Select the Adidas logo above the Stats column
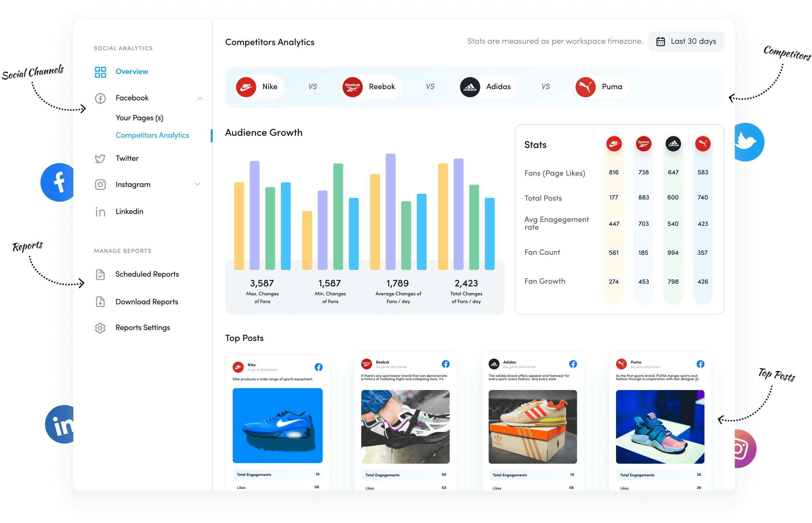The image size is (812, 523). point(673,144)
